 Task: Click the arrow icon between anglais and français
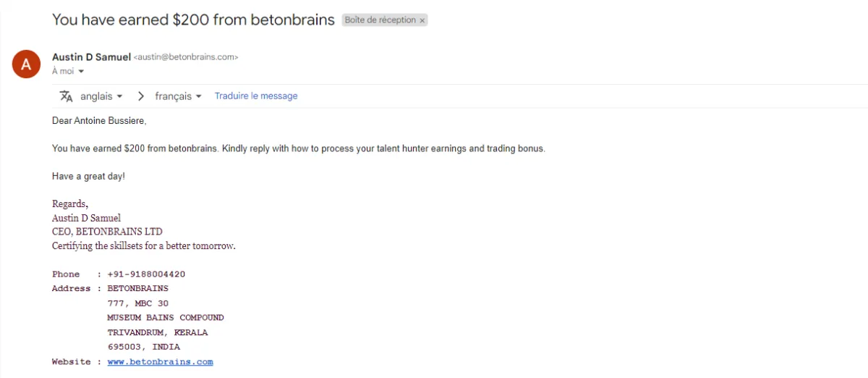(141, 96)
